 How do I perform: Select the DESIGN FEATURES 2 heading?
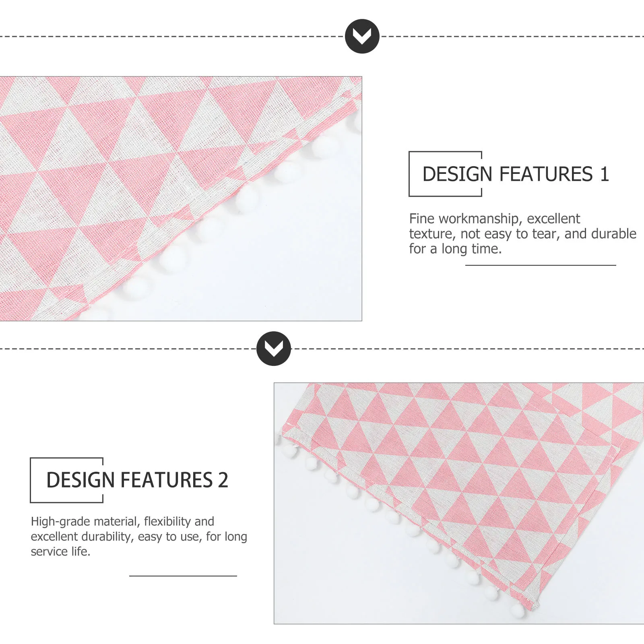pyautogui.click(x=137, y=480)
